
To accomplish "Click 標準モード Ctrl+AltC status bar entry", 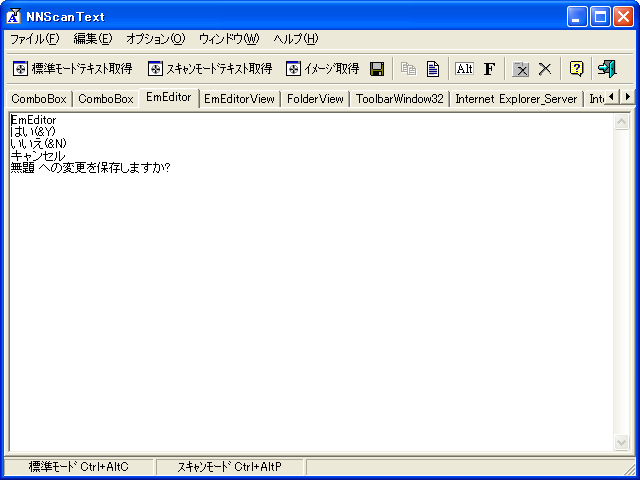I will click(x=78, y=467).
